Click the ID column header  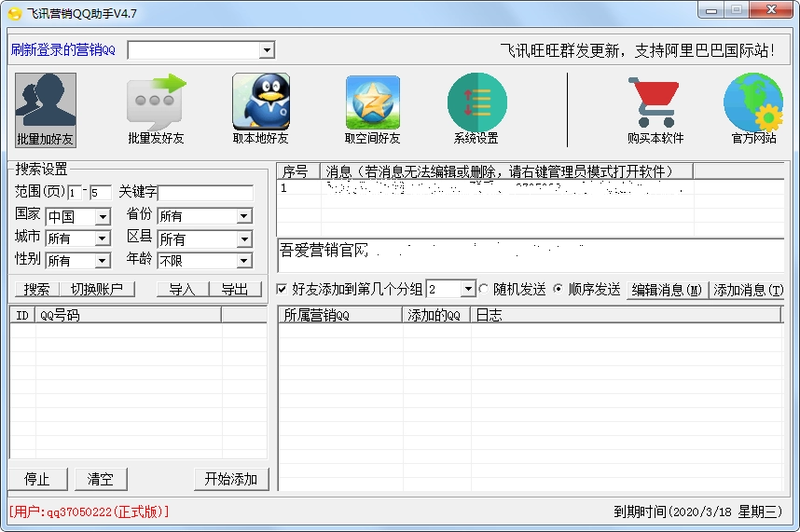(22, 316)
